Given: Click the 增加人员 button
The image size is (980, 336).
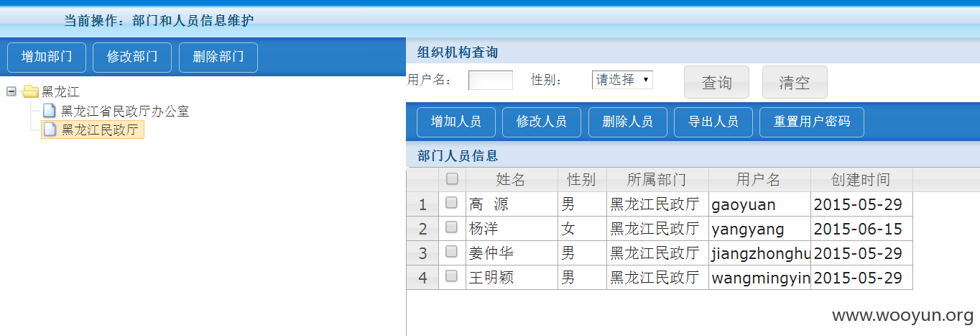Looking at the screenshot, I should (456, 122).
